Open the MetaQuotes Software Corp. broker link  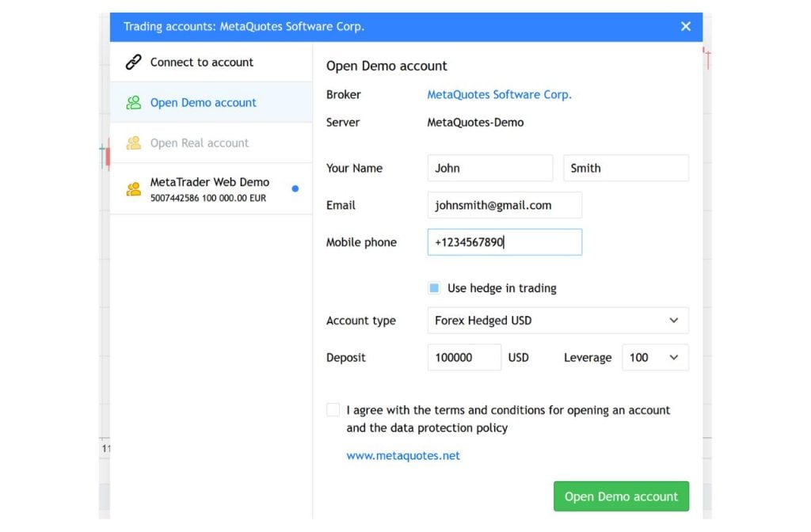[499, 95]
